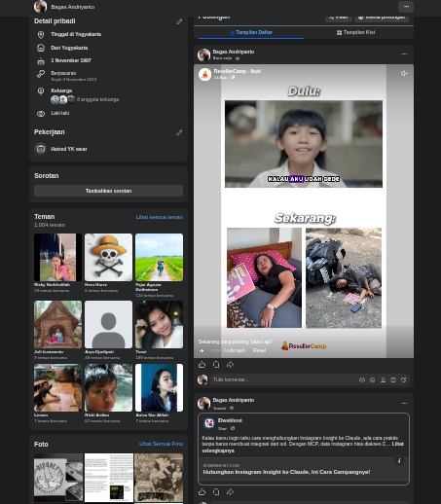Open Lihat Semua Foto link
Image resolution: width=441 pixels, height=504 pixels.
click(x=161, y=444)
